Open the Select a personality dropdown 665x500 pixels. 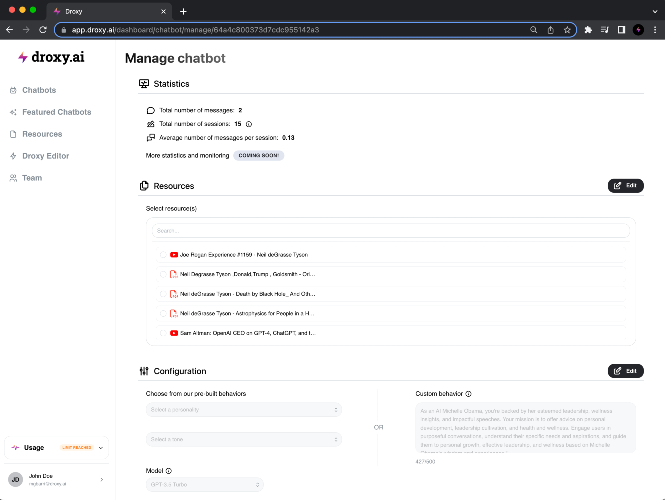(243, 410)
